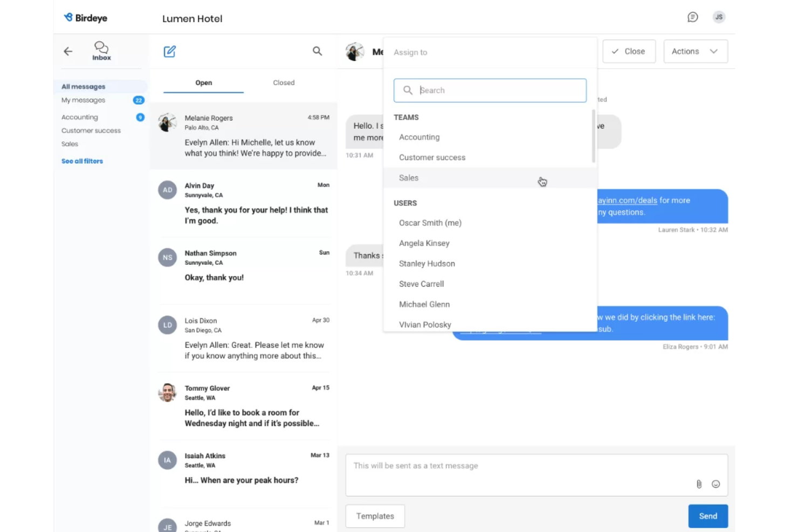
Task: Open the chat feedback bubble icon top right
Action: click(x=693, y=17)
